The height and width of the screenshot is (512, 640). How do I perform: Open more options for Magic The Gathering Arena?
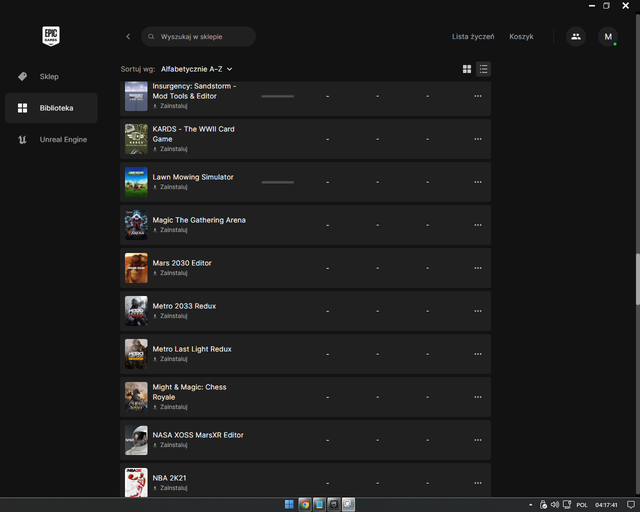point(478,225)
